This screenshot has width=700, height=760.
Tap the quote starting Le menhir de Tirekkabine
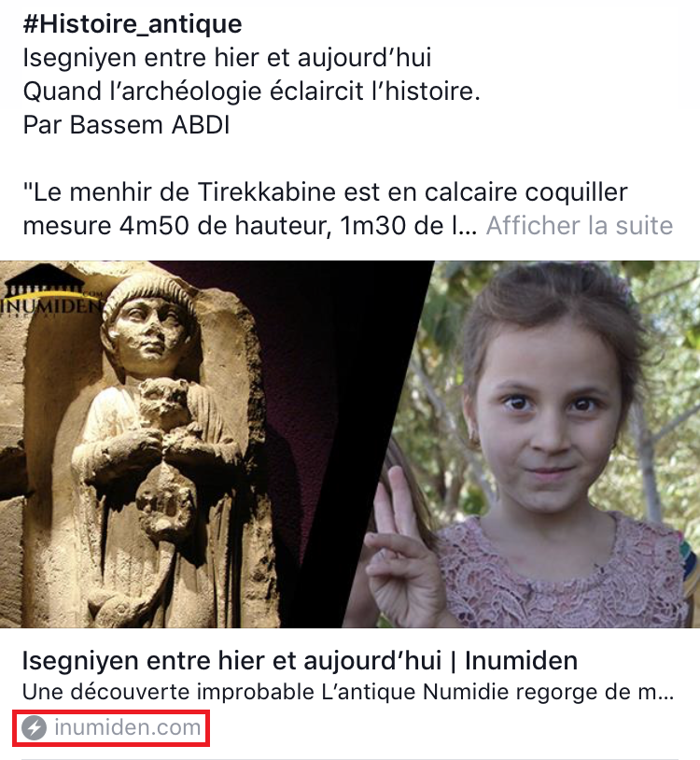[x=325, y=192]
